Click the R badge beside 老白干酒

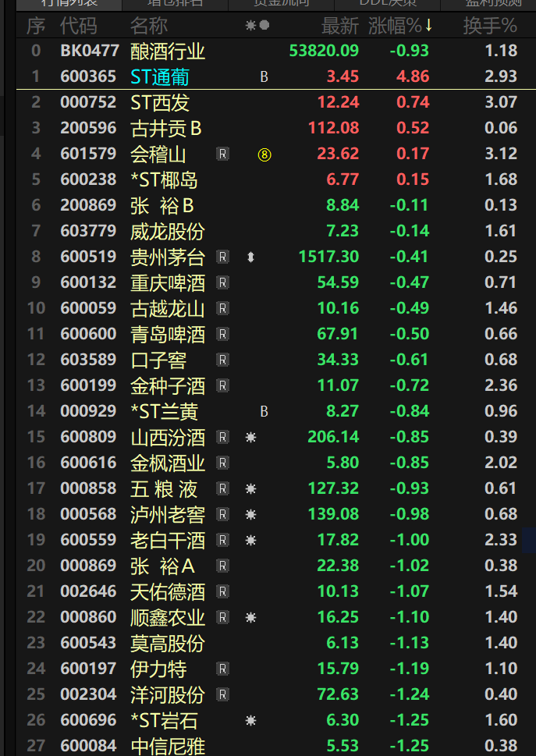pyautogui.click(x=222, y=540)
